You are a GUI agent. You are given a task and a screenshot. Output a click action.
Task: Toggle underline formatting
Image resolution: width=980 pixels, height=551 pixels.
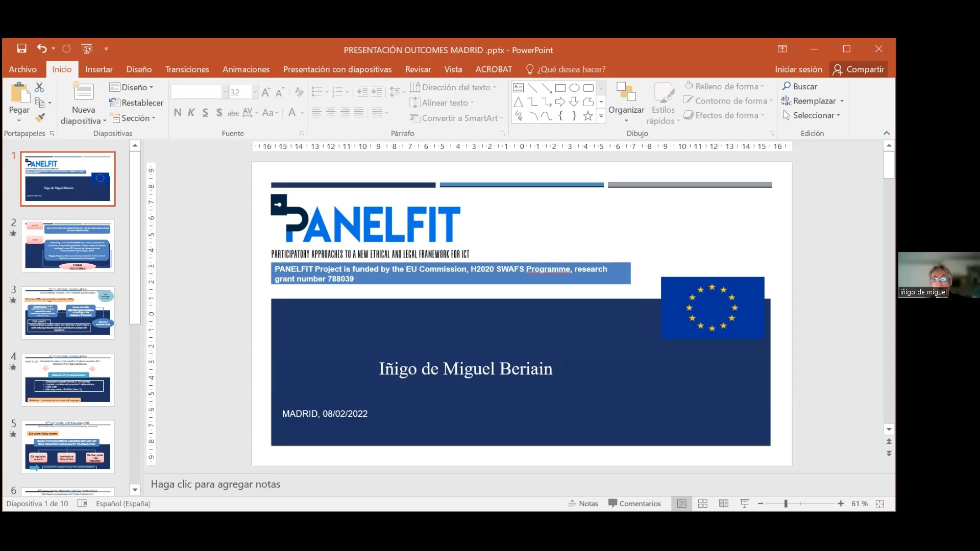(205, 113)
